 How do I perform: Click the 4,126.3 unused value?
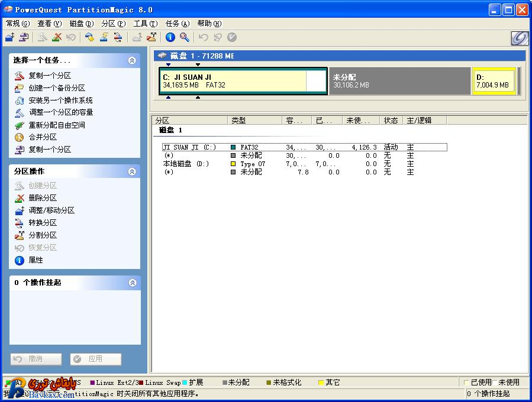click(365, 147)
